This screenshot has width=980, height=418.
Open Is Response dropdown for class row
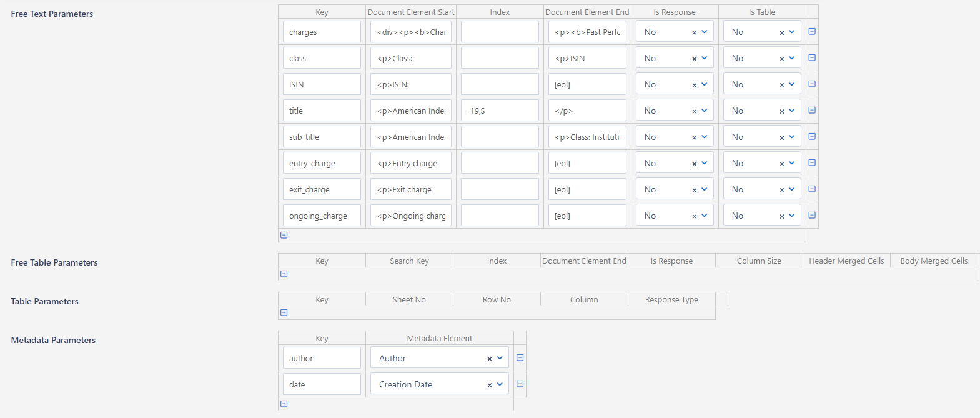point(705,58)
